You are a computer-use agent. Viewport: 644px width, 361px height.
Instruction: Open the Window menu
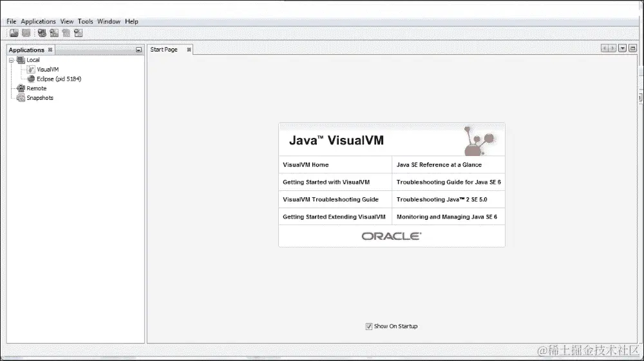[x=109, y=21]
